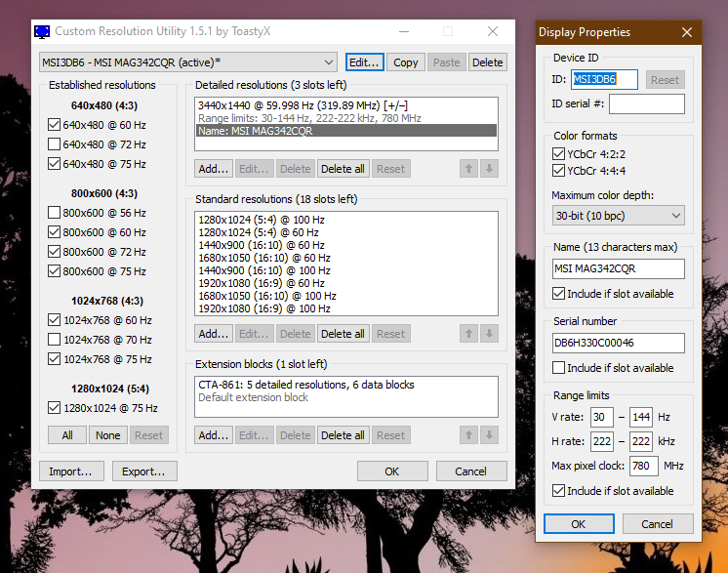The height and width of the screenshot is (573, 728).
Task: Delete all detailed resolutions
Action: pos(344,169)
